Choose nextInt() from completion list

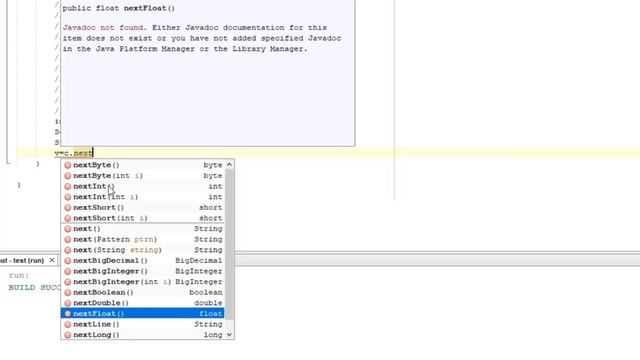pos(142,186)
